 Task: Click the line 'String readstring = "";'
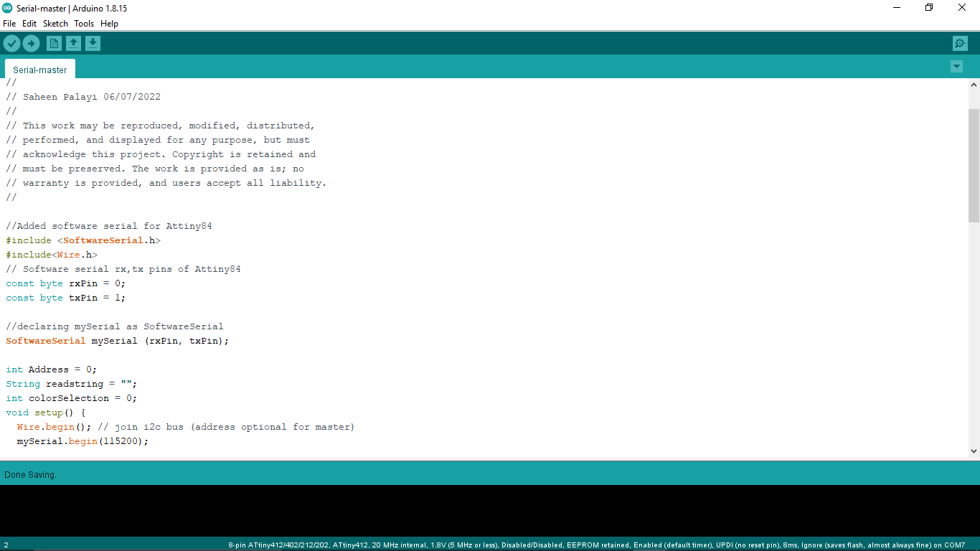[72, 384]
